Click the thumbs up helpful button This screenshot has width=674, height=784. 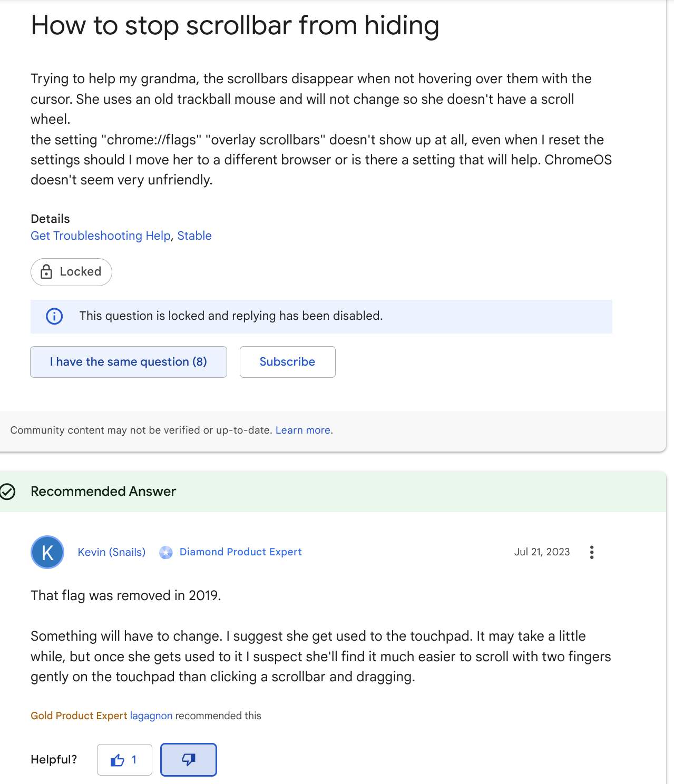click(124, 759)
